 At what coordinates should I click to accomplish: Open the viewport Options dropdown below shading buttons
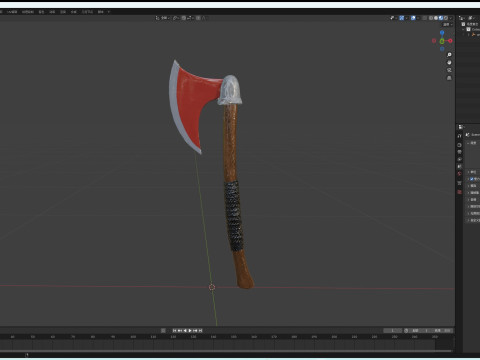coord(447,25)
